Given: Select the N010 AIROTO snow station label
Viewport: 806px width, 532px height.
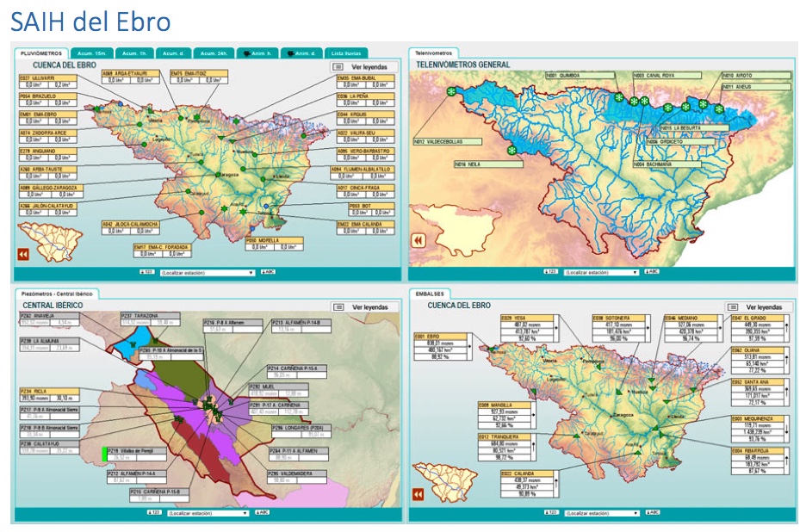Looking at the screenshot, I should tap(756, 76).
